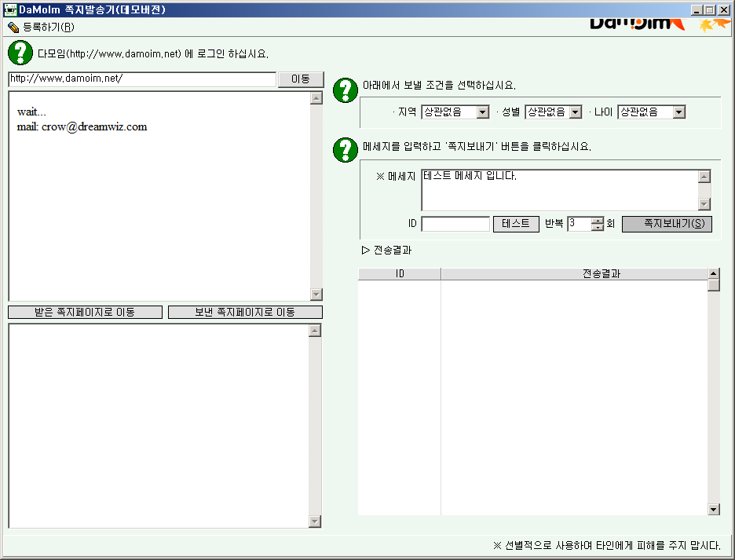Expand the 나이 age dropdown
The height and width of the screenshot is (560, 735).
click(678, 112)
